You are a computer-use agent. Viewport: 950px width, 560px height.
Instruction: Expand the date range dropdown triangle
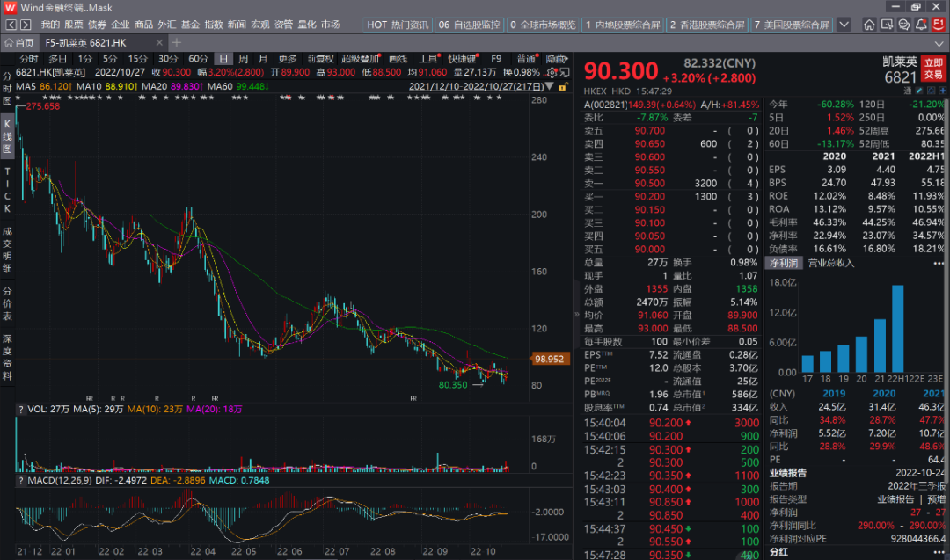[551, 87]
